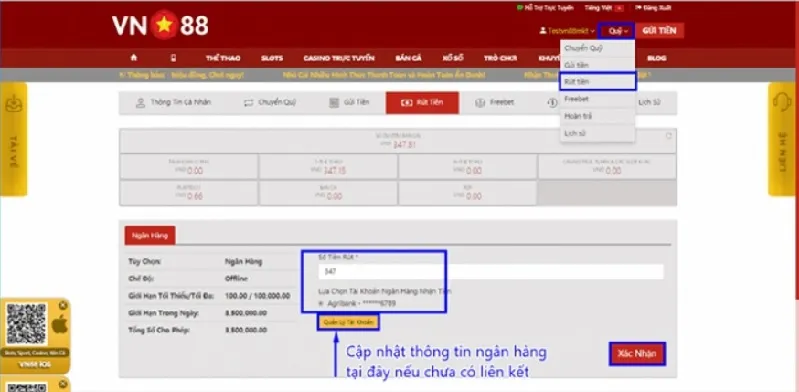Click the transfer icon on Chuyển Quỹ tab

click(249, 103)
